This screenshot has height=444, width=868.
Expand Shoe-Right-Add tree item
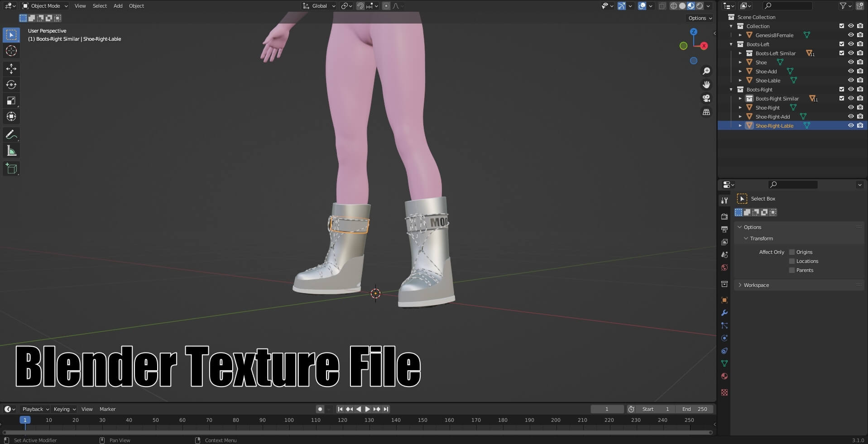(x=740, y=117)
